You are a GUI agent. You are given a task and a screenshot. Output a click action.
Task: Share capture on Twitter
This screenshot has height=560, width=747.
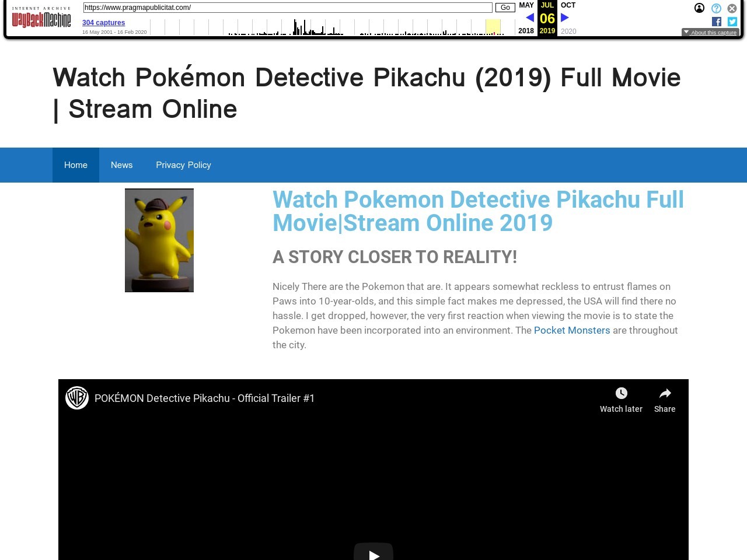[732, 22]
